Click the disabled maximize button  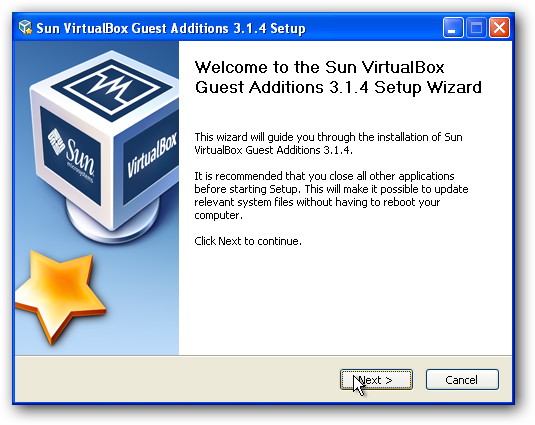point(476,27)
